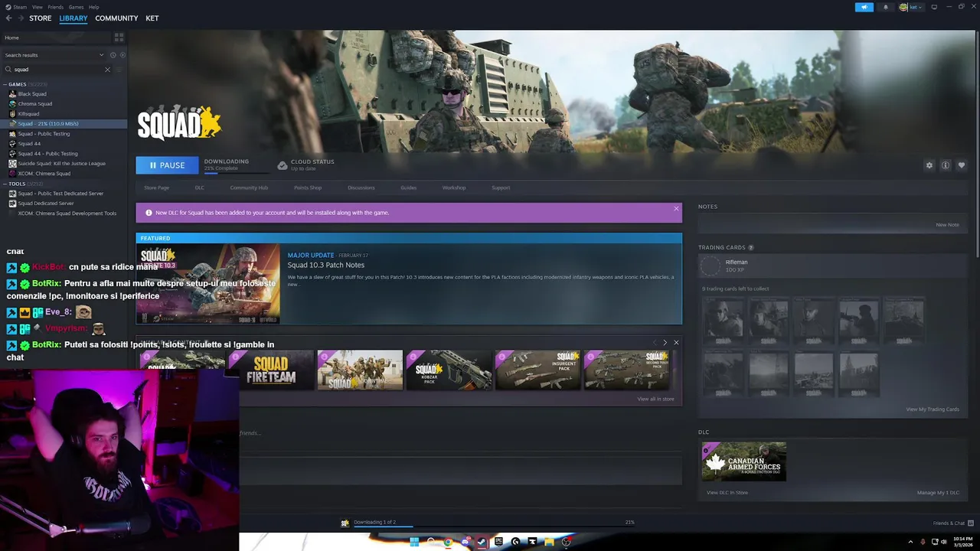Viewport: 980px width, 551px height.
Task: Click the recent activity clock filter icon
Action: 113,55
